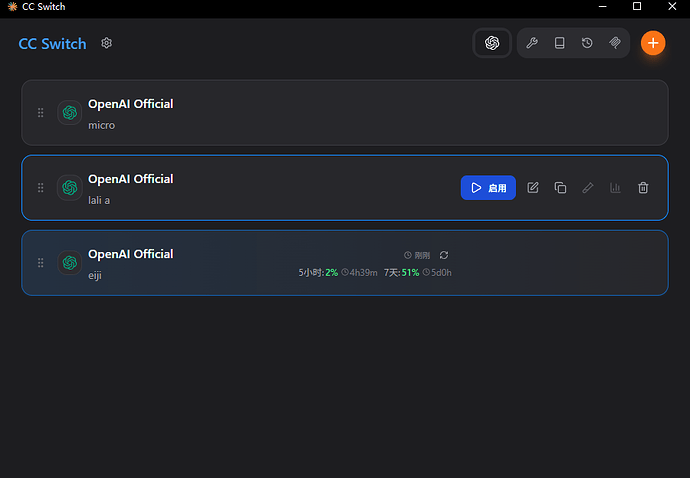Open the layered stack icon in toolbar
The height and width of the screenshot is (478, 690).
point(615,43)
